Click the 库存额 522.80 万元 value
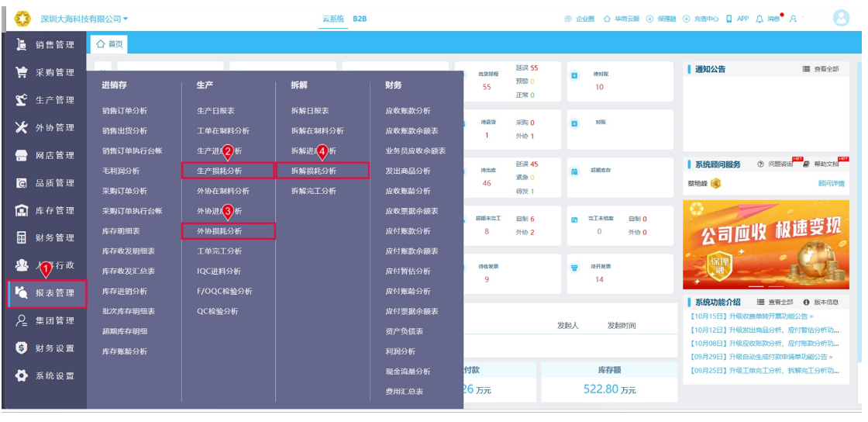Screen dimensions: 868x422 pos(609,389)
